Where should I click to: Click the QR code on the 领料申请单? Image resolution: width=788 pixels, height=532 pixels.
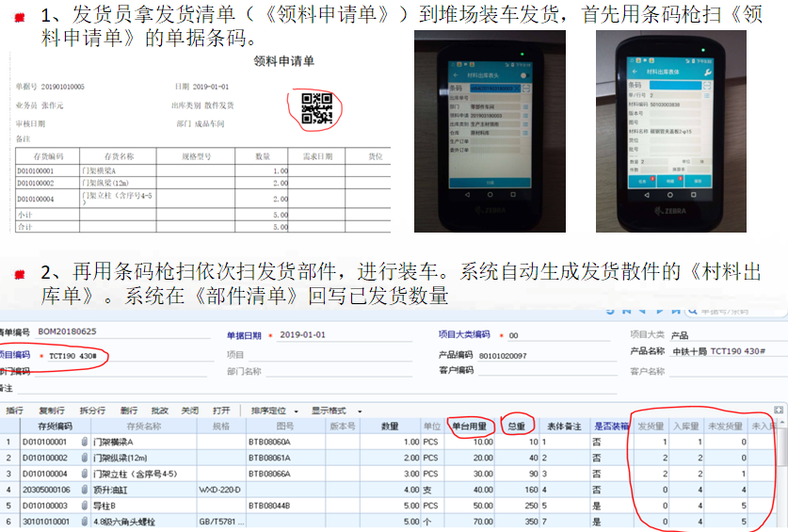pyautogui.click(x=316, y=109)
